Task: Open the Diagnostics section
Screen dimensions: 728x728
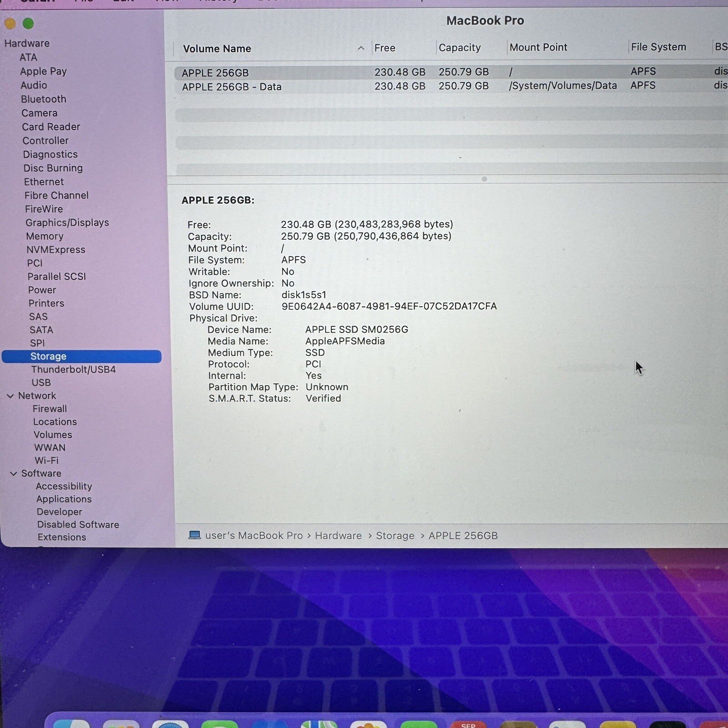Action: pyautogui.click(x=51, y=154)
